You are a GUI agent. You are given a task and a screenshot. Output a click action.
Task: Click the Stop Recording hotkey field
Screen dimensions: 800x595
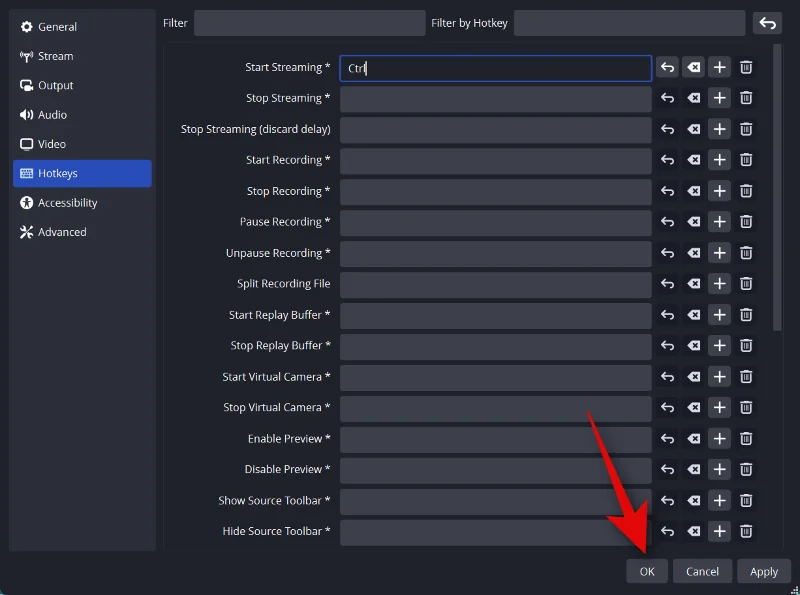pos(495,191)
